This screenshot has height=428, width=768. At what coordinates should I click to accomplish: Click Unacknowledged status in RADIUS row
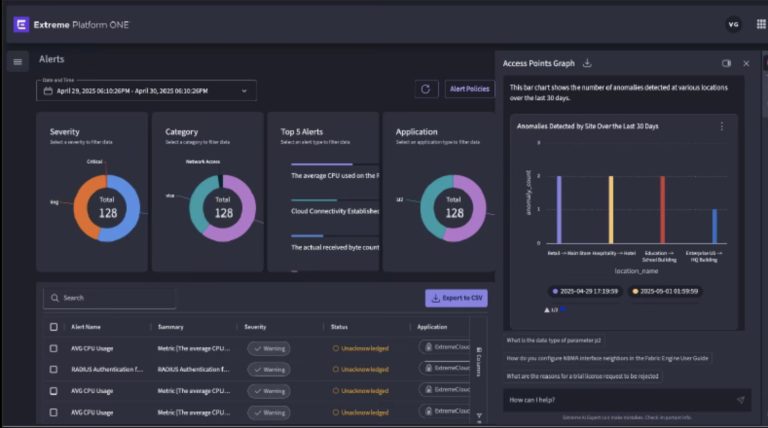pos(360,370)
